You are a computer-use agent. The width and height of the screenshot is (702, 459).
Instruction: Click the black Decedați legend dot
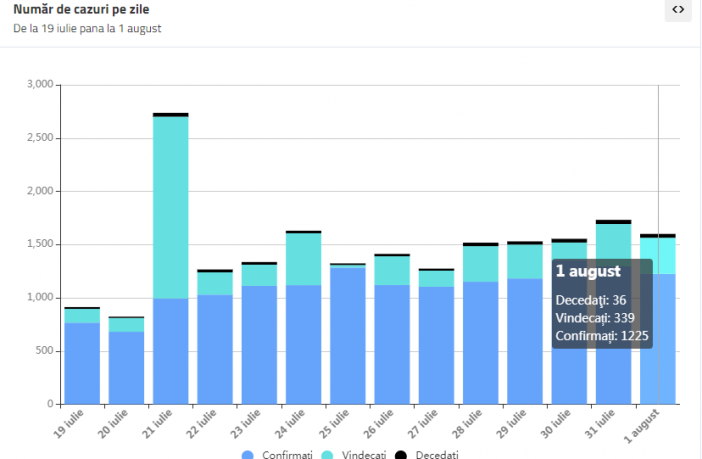coord(401,455)
